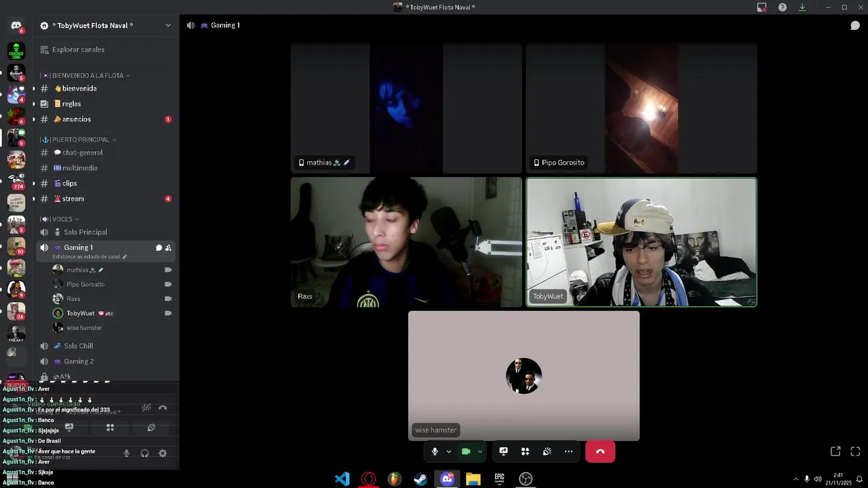Open Visual Studio Code from taskbar

(342, 479)
